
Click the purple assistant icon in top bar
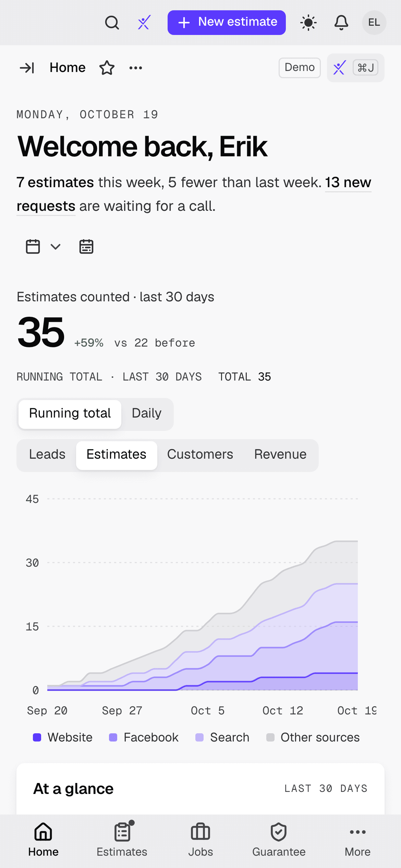144,23
